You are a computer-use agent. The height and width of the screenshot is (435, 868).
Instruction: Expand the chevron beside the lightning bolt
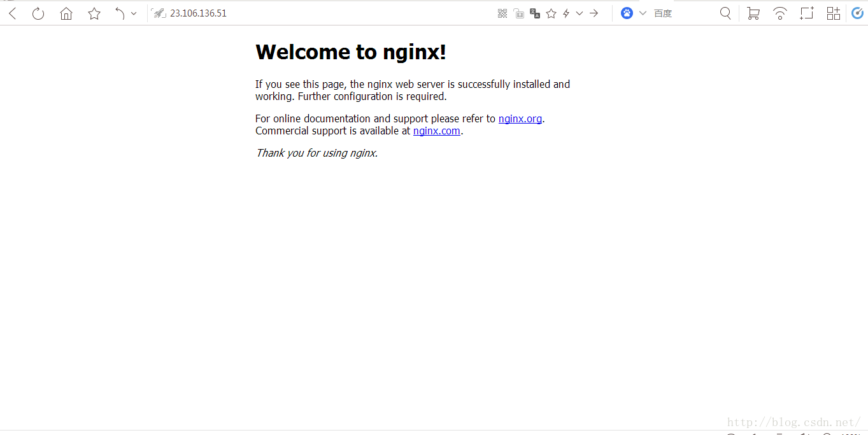coord(580,13)
